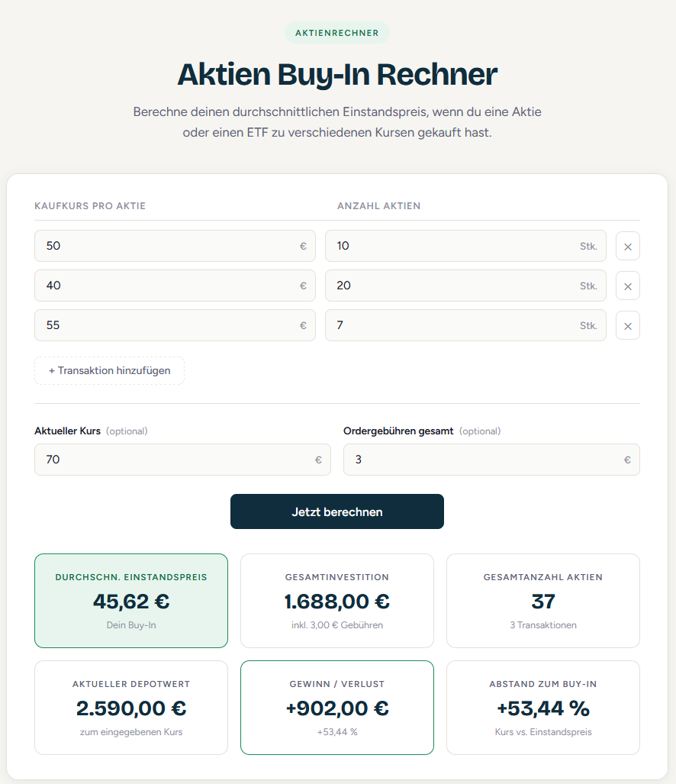Click the Aktueller Kurs label

(67, 431)
